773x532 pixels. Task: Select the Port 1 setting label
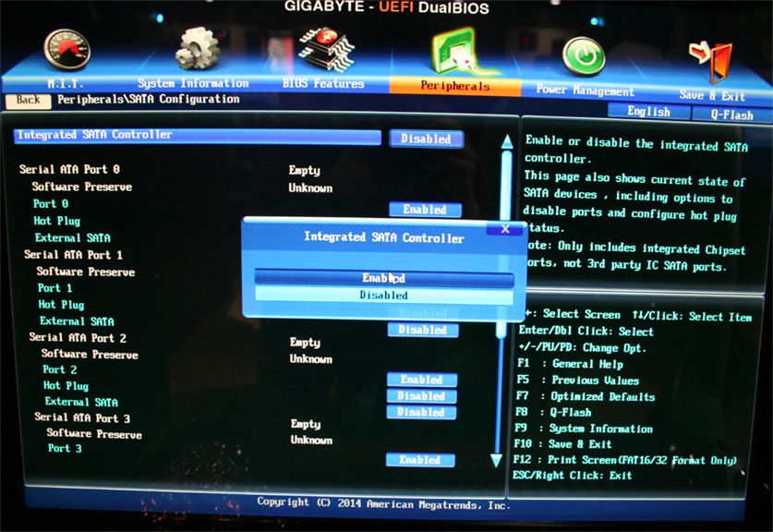click(55, 288)
